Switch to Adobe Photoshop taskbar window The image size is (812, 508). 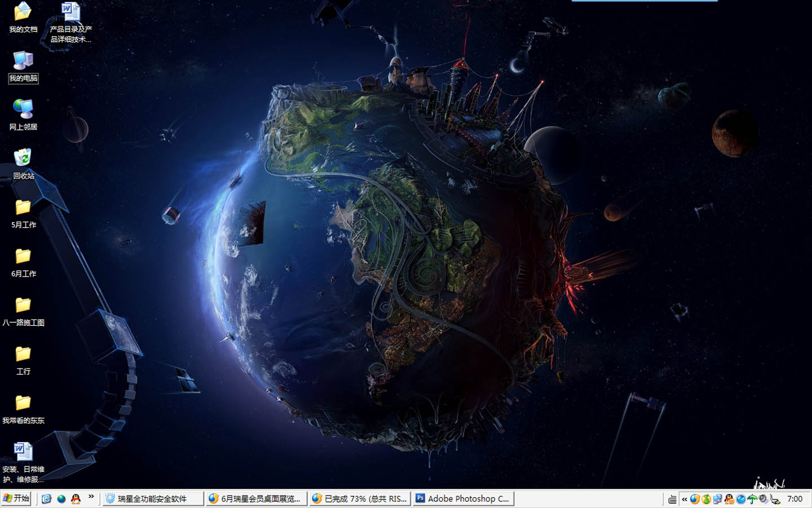click(x=464, y=498)
